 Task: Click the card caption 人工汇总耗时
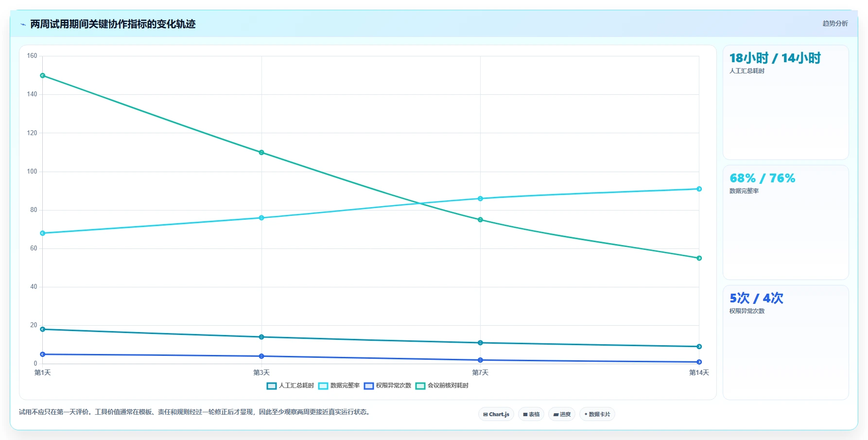(x=747, y=71)
